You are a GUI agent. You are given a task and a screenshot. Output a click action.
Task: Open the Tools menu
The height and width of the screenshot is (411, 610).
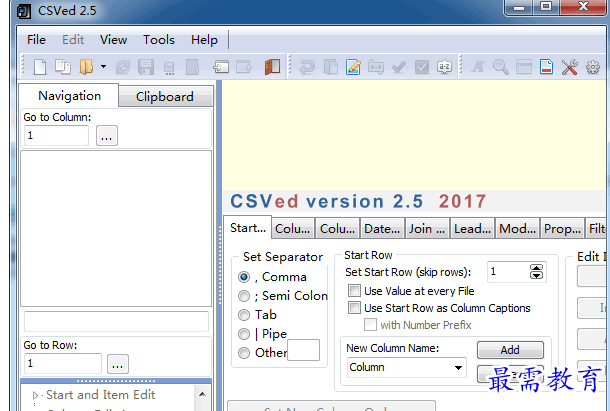(159, 40)
